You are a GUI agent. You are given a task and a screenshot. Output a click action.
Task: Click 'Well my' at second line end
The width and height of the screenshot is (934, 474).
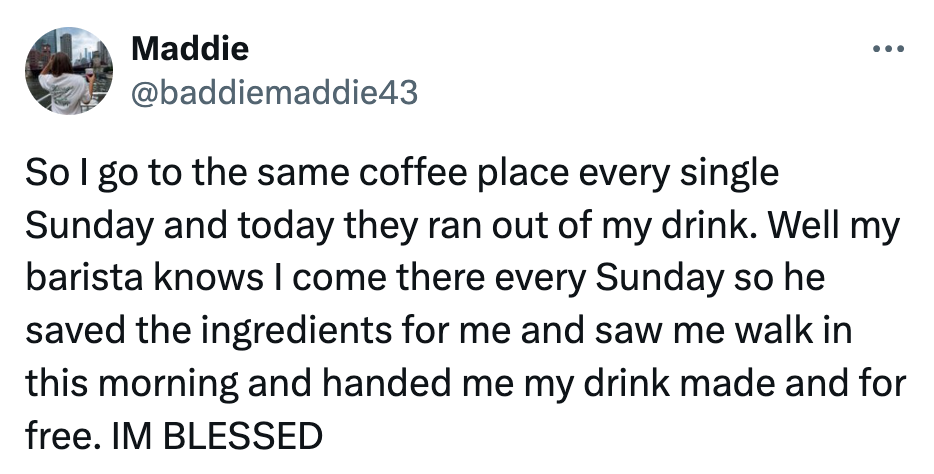click(840, 225)
